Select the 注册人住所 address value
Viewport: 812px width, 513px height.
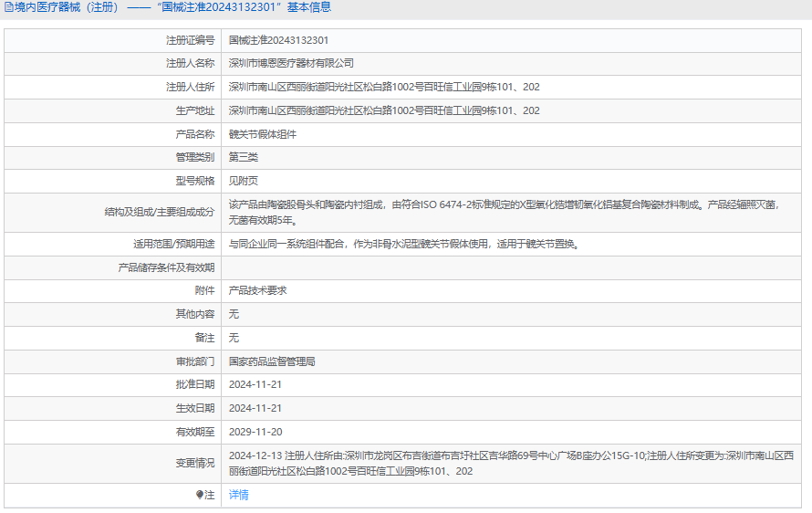pyautogui.click(x=384, y=87)
